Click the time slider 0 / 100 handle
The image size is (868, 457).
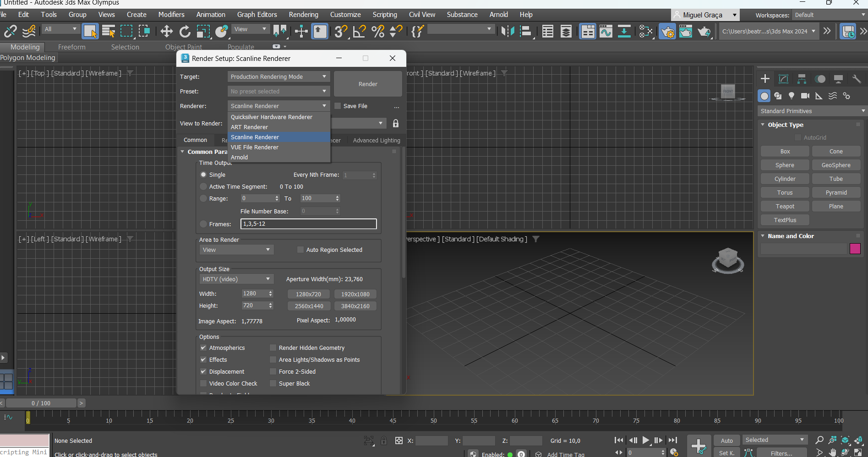coord(41,403)
